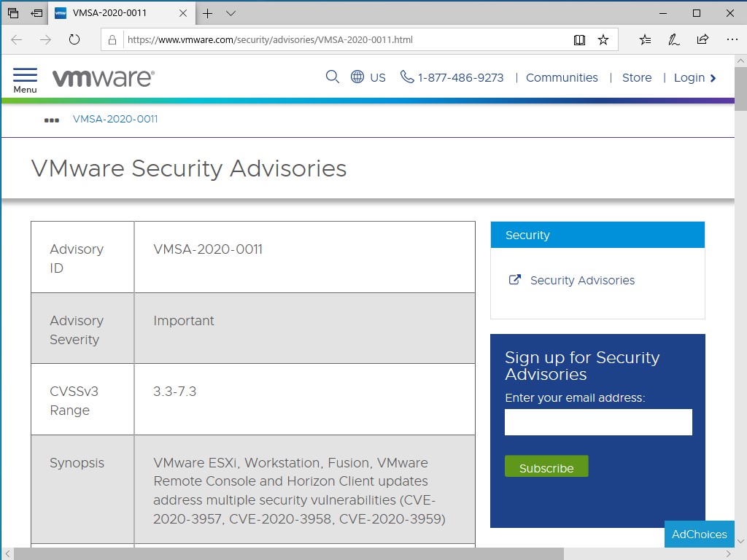Click the site search magnifier icon
Image resolution: width=747 pixels, height=560 pixels.
point(333,77)
